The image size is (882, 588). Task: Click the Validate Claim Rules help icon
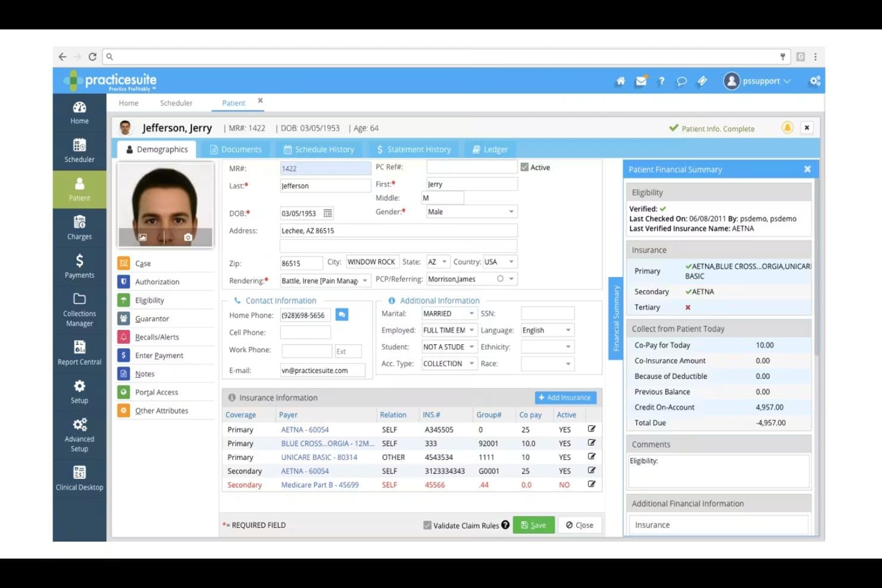point(505,525)
